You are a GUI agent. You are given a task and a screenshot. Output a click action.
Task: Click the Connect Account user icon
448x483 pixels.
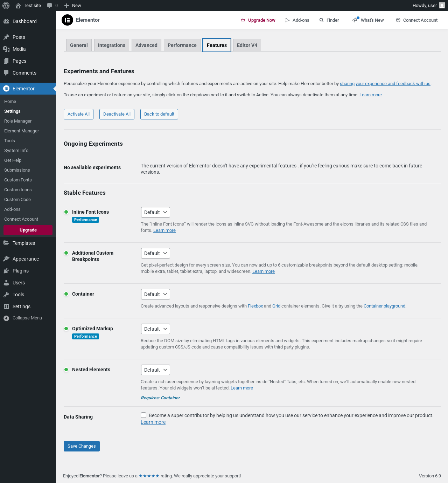tap(398, 20)
